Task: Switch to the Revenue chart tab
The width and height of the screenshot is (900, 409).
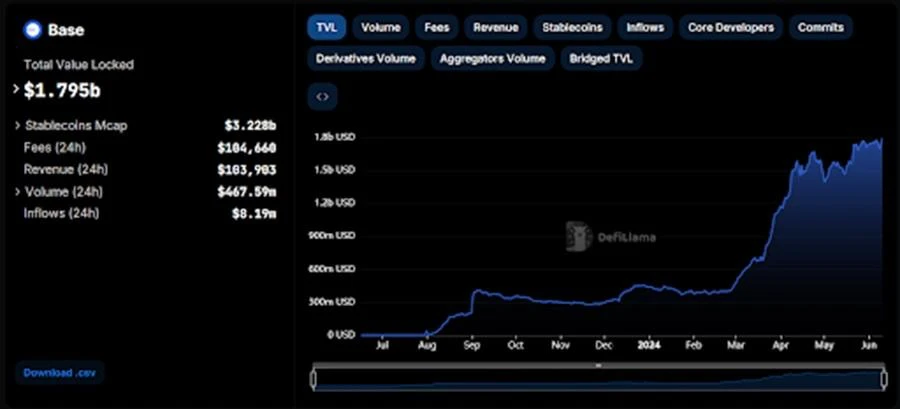Action: 496,28
